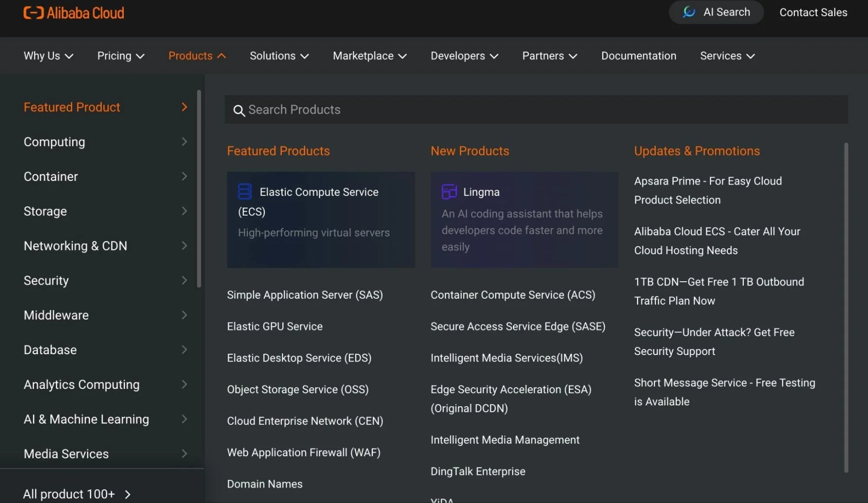
Task: Open Container Compute Service (ACS)
Action: click(513, 295)
